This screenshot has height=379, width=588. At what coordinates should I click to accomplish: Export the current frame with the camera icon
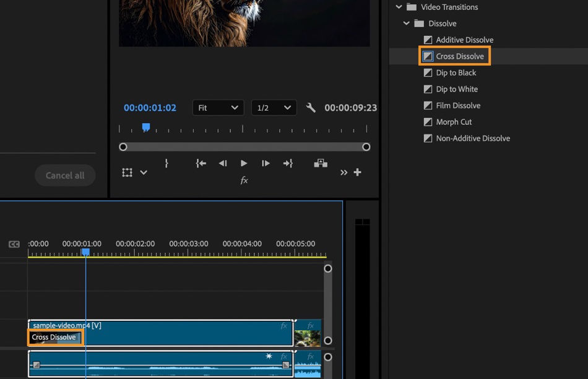(x=320, y=163)
